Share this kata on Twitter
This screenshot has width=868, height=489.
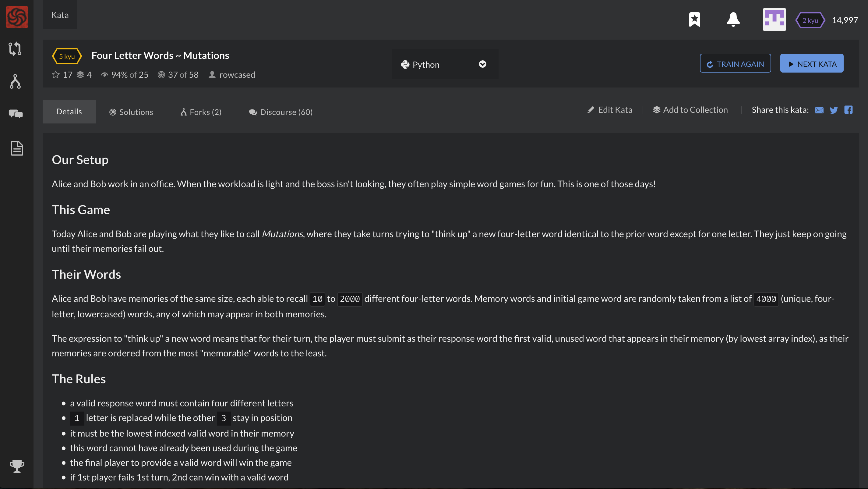pyautogui.click(x=834, y=110)
